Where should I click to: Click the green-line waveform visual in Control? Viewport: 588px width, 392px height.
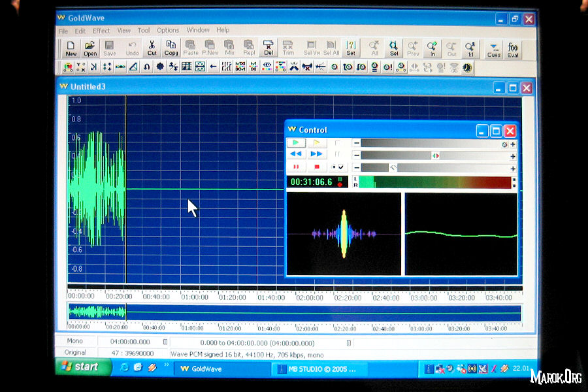click(x=461, y=235)
